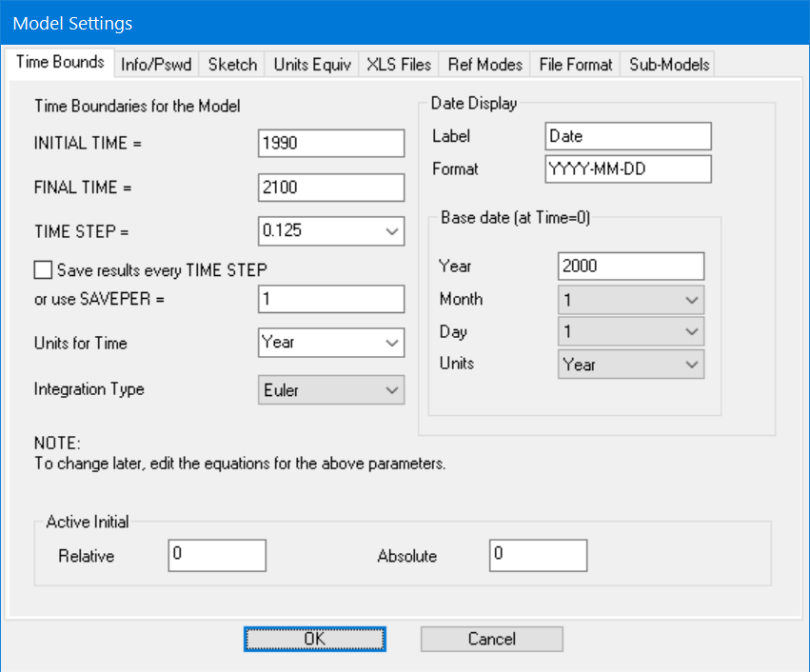Select the FINAL TIME value field

click(x=330, y=187)
